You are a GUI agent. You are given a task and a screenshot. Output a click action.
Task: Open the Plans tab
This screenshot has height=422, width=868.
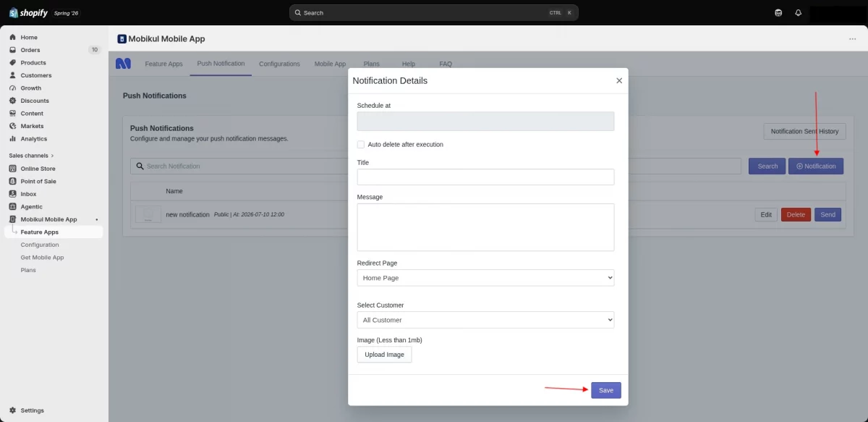tap(371, 64)
